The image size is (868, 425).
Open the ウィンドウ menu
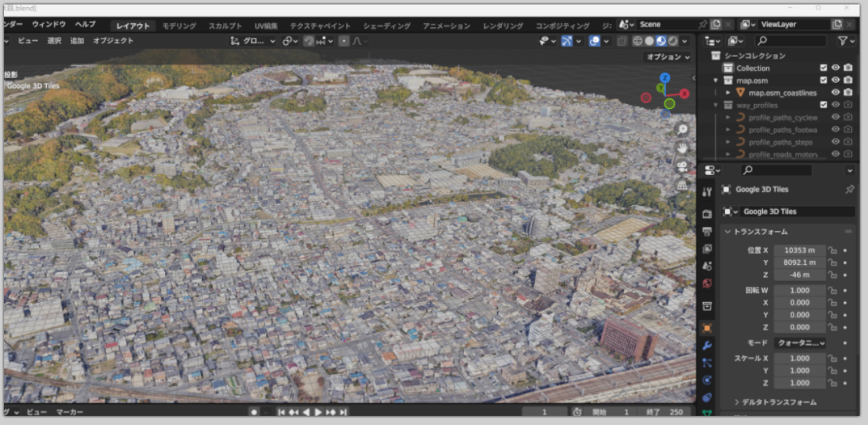tap(49, 25)
